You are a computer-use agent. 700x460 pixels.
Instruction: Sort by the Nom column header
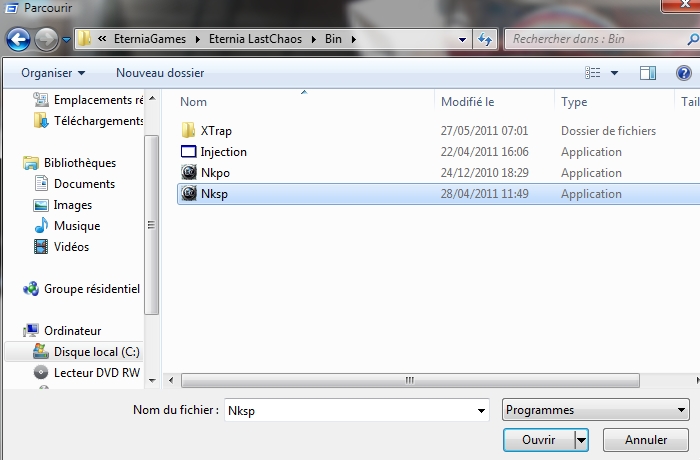tap(193, 102)
